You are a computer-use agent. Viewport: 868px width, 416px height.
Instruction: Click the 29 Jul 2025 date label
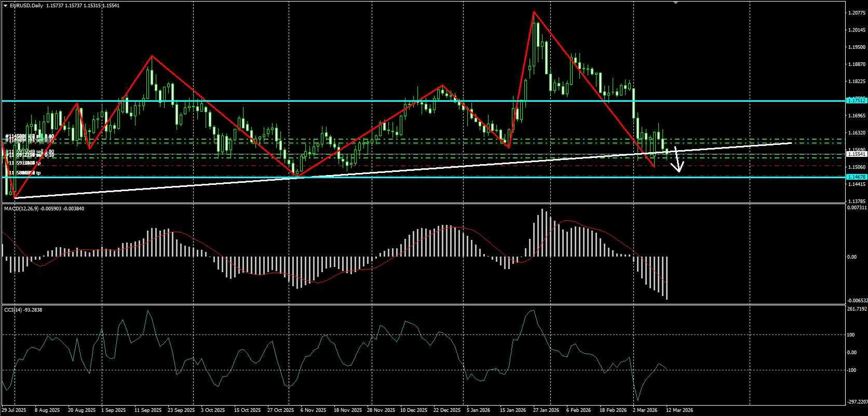pyautogui.click(x=14, y=410)
